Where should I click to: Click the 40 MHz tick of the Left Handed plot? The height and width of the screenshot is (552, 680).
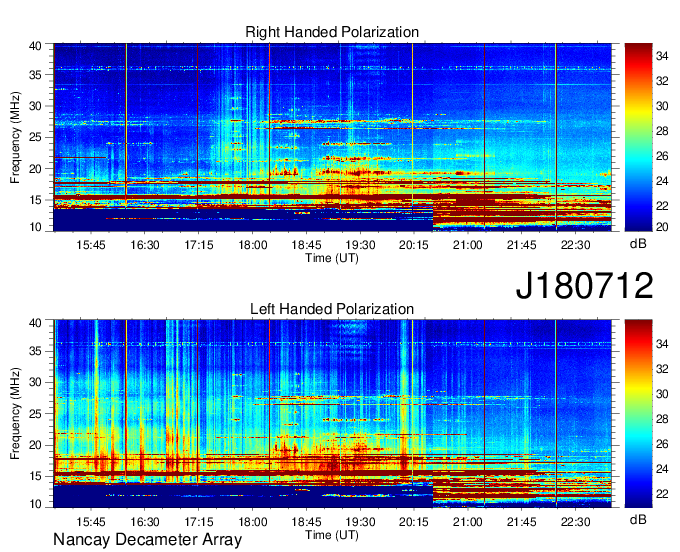click(35, 323)
